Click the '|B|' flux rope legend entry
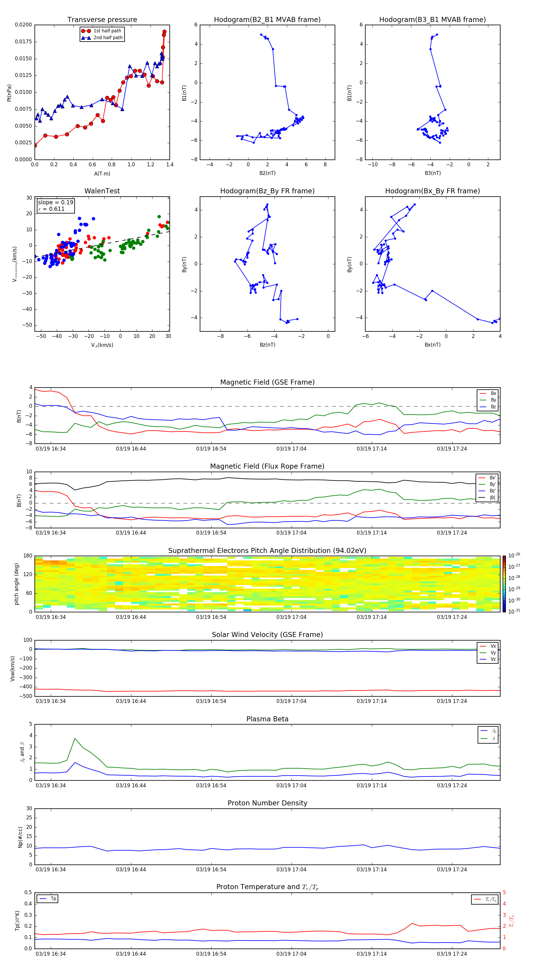Image resolution: width=535 pixels, height=980 pixels. point(487,498)
